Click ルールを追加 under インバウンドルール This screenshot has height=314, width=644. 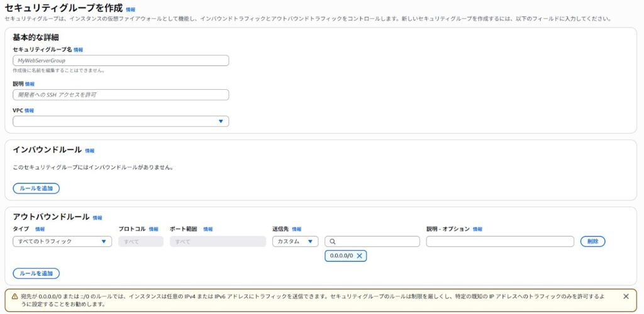tap(36, 188)
